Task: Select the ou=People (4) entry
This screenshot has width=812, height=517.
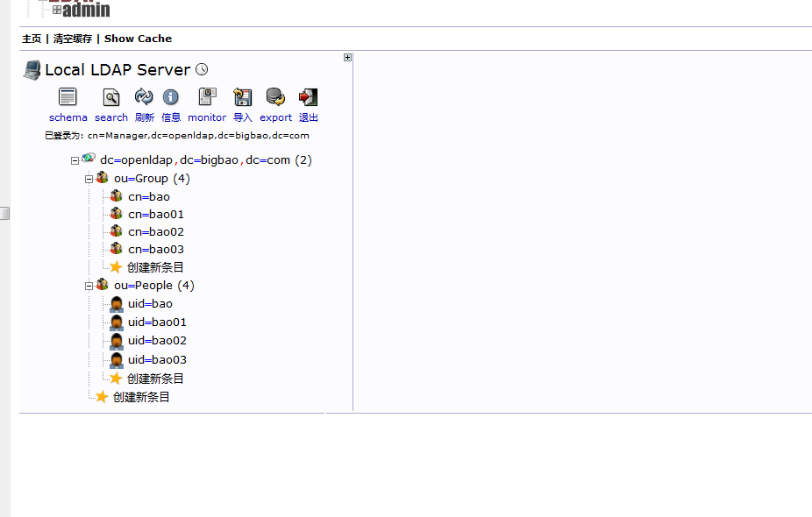Action: [x=153, y=286]
